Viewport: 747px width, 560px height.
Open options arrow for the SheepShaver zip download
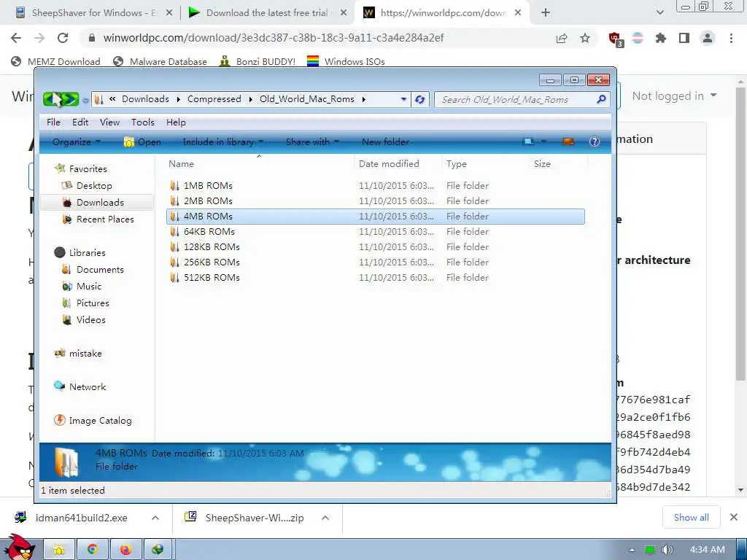325,518
